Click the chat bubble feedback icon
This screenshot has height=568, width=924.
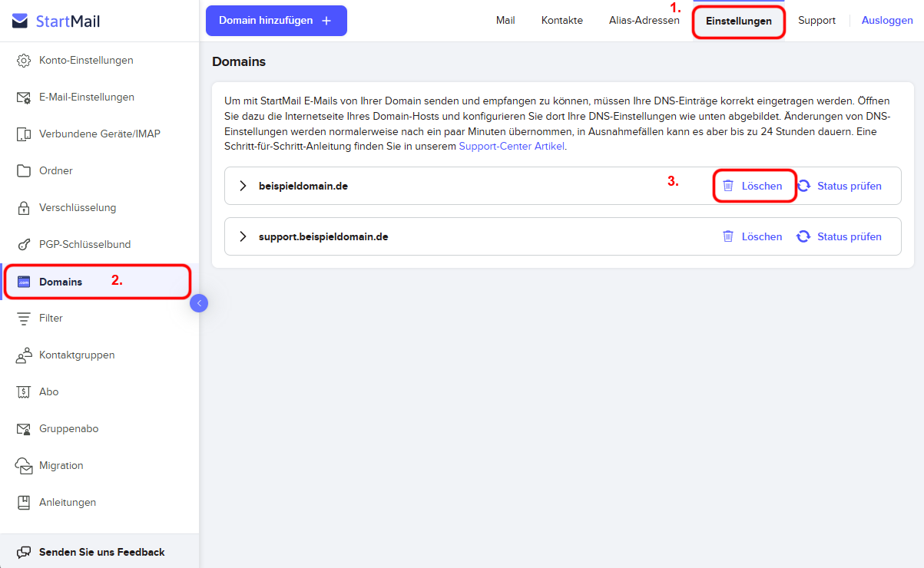coord(24,552)
